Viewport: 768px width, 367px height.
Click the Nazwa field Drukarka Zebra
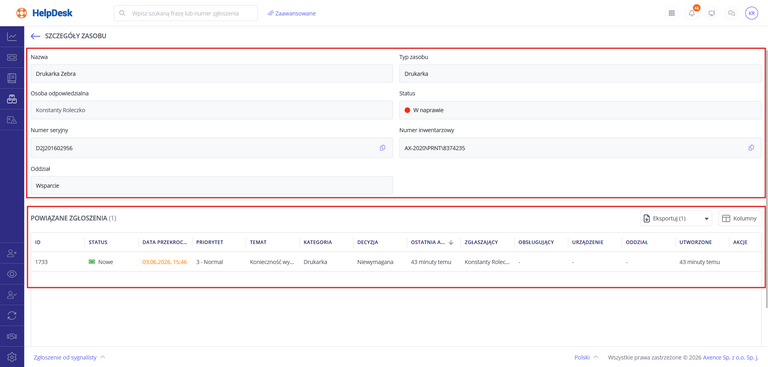tap(212, 73)
